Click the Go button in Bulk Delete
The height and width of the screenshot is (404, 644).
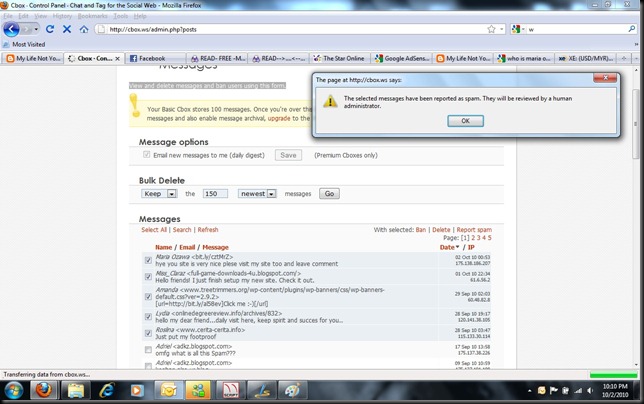[329, 193]
